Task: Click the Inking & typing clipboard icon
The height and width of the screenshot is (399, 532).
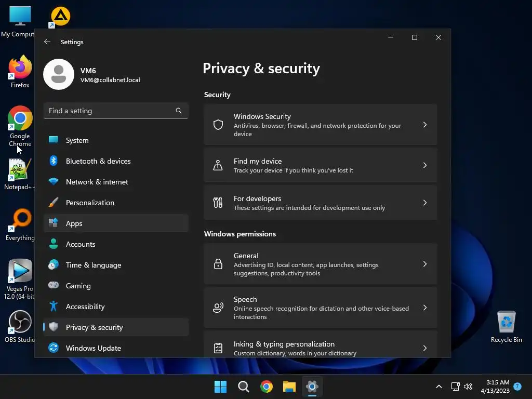Action: pyautogui.click(x=218, y=348)
